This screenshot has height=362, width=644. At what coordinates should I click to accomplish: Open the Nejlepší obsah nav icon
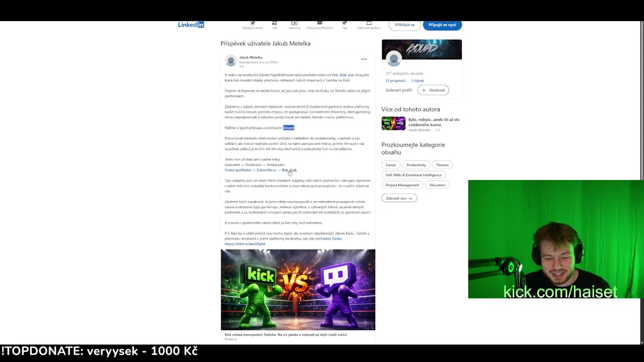click(253, 25)
